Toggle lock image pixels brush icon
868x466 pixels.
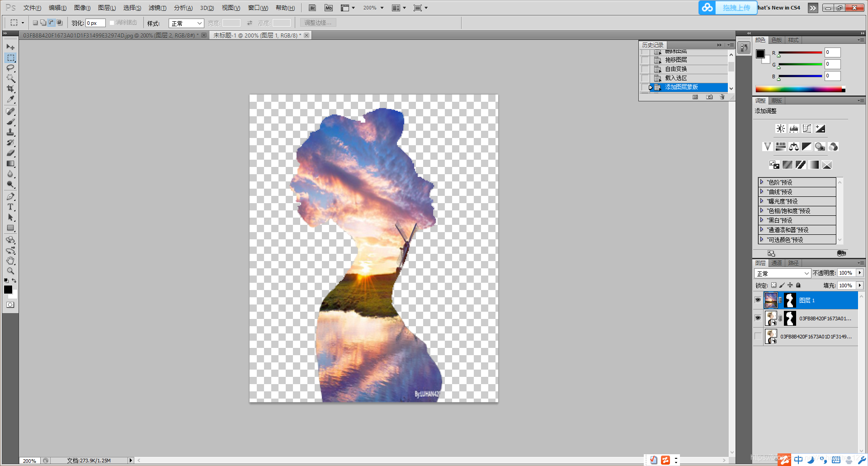[x=782, y=285]
